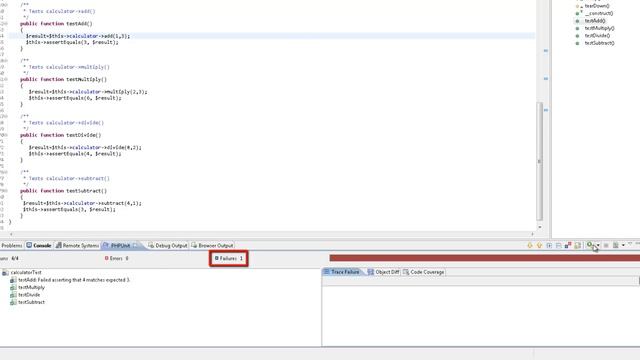Close the PHPUnit tab

[x=136, y=245]
